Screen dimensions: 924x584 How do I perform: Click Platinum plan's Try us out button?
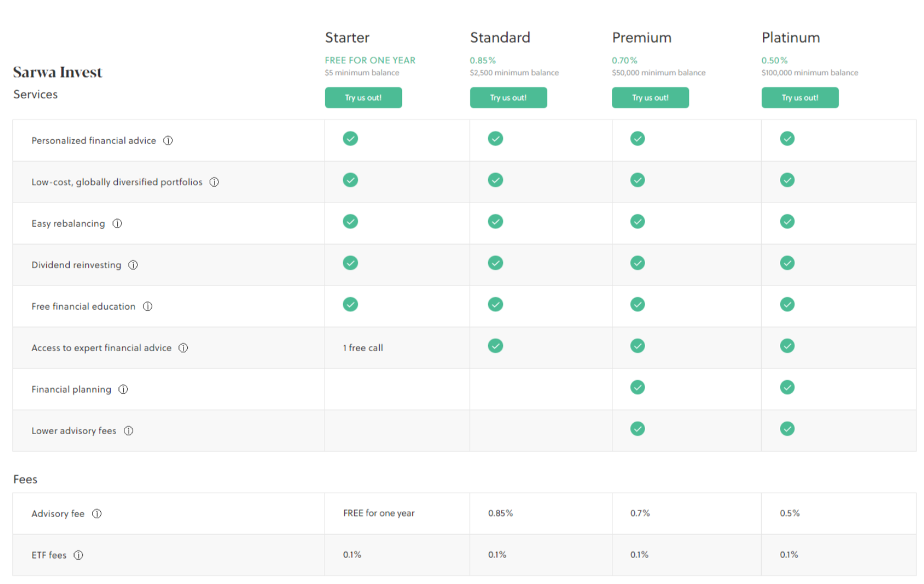[x=800, y=98]
